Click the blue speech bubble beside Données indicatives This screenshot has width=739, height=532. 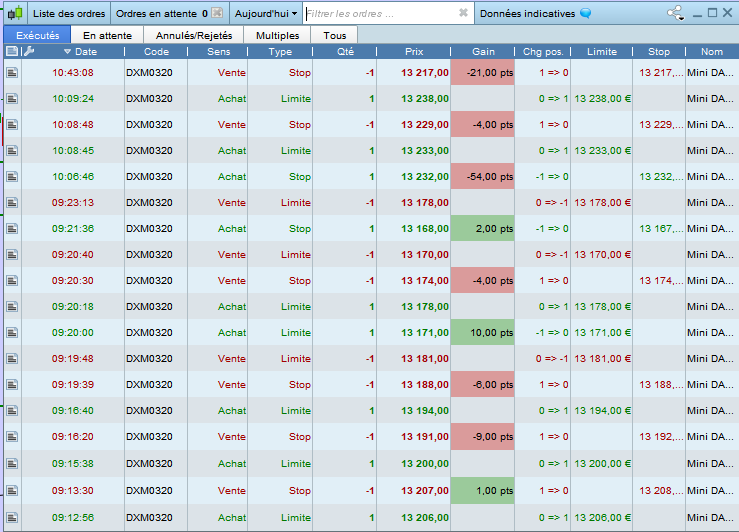pyautogui.click(x=586, y=13)
